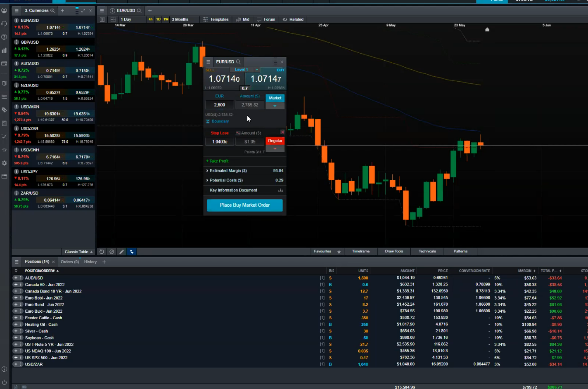Add a Take Profit to the order
Viewport: 588px width, 389px height.
pos(218,161)
